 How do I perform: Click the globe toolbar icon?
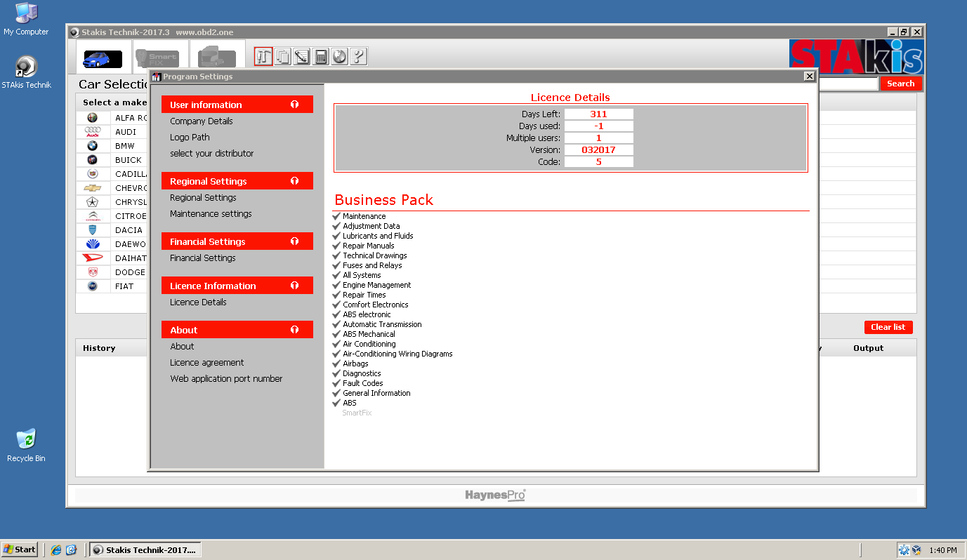pos(339,56)
